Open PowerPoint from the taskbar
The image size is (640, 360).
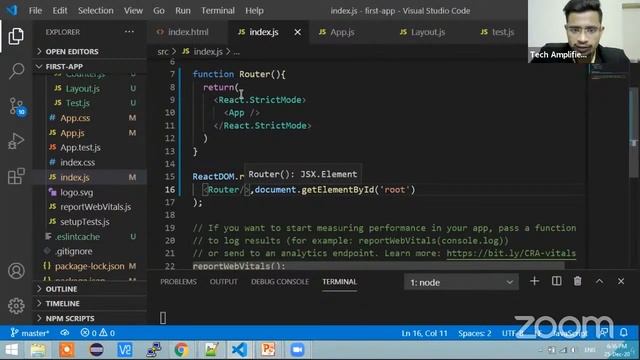pos(268,350)
